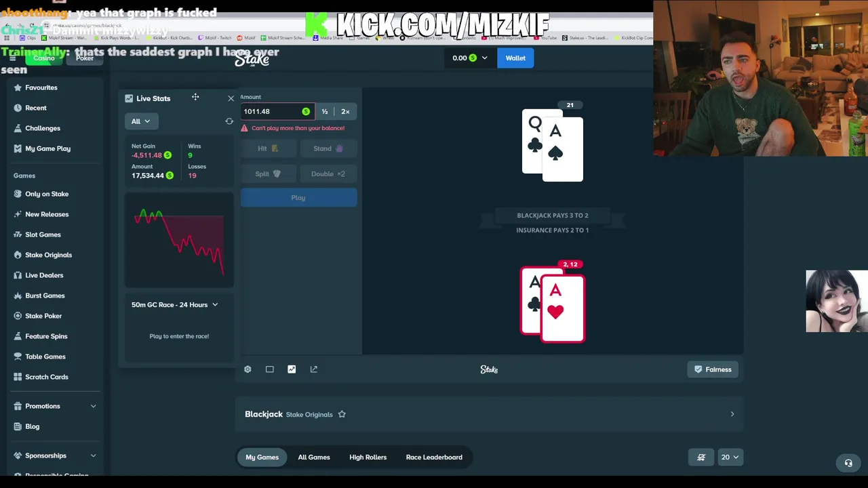Screen dimensions: 868x488
Task: Open the hamburger menu beside Casino
Action: (x=12, y=58)
